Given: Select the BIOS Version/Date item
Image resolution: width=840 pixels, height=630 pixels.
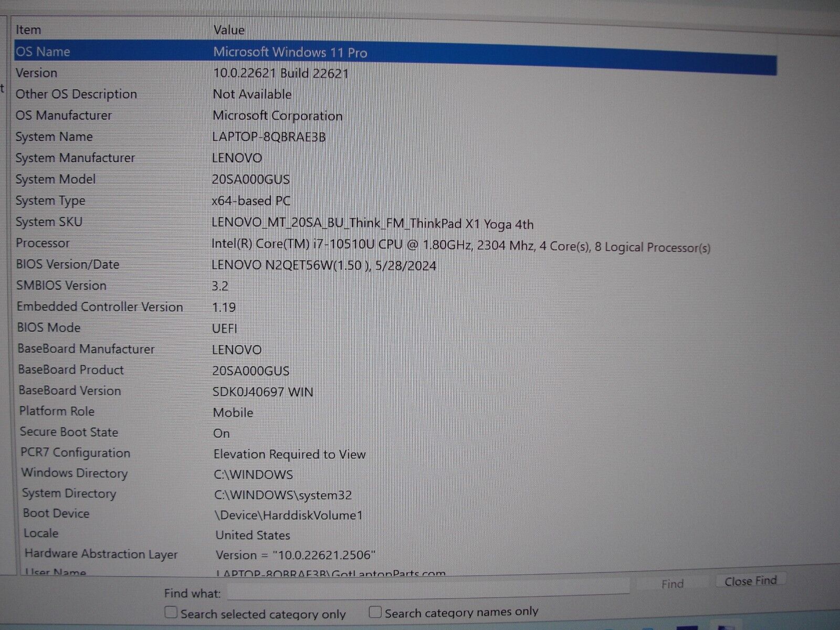Looking at the screenshot, I should (68, 264).
